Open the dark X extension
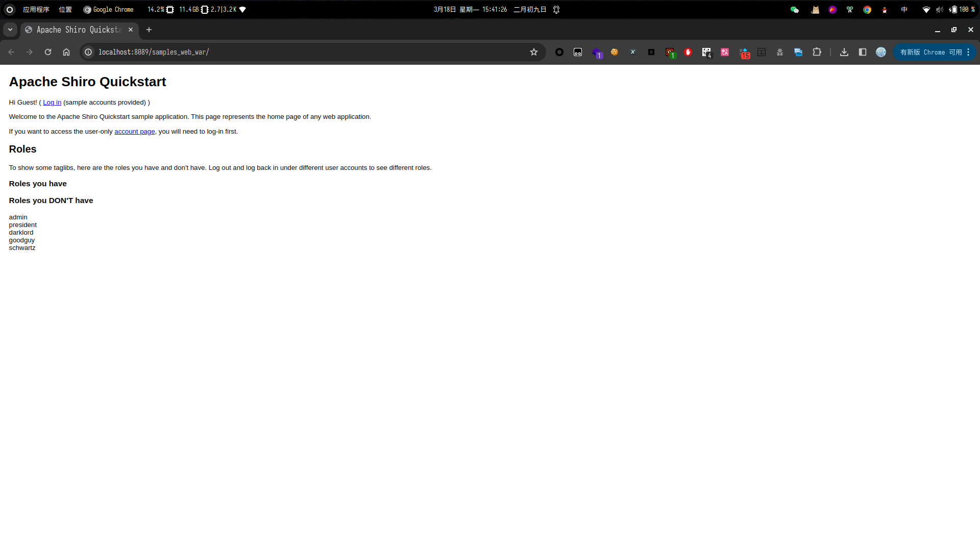Image resolution: width=980 pixels, height=551 pixels. 633,52
